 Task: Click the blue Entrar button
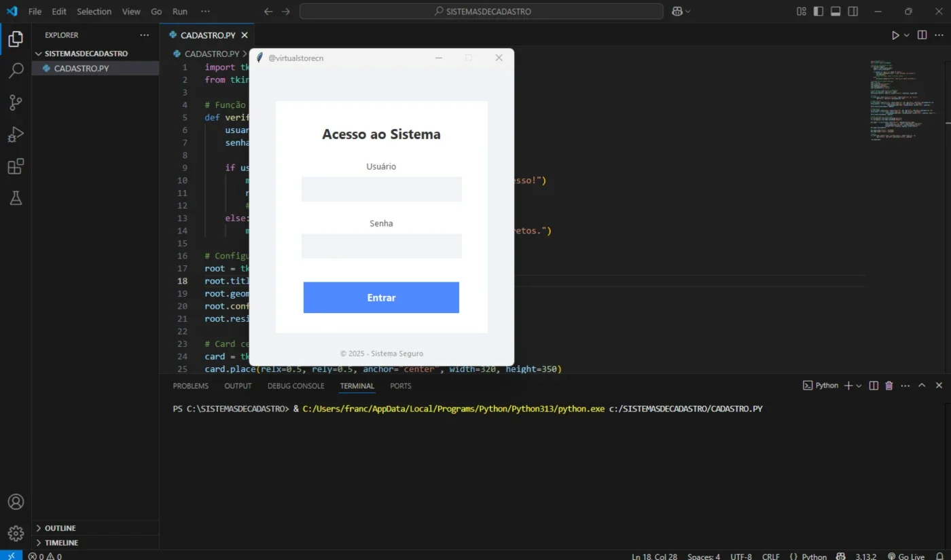[x=381, y=297]
